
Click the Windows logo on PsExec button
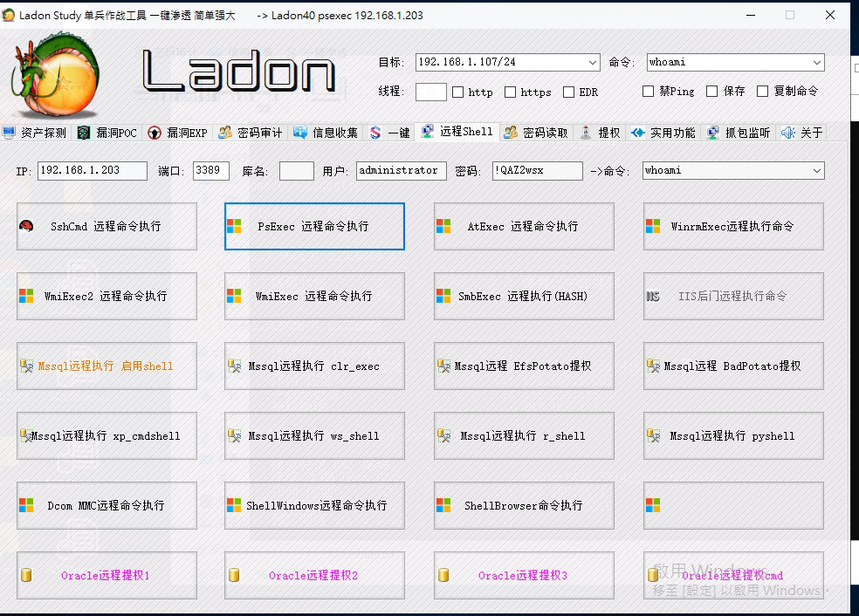pyautogui.click(x=234, y=226)
